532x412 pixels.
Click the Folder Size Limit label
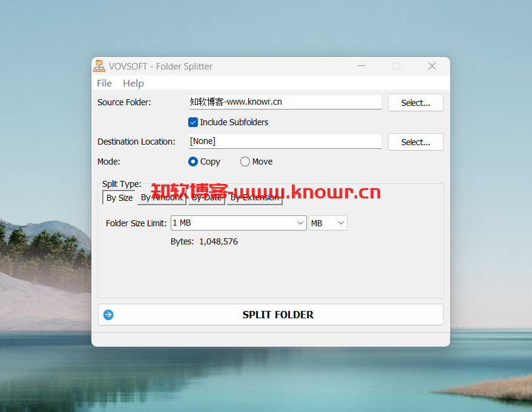136,223
